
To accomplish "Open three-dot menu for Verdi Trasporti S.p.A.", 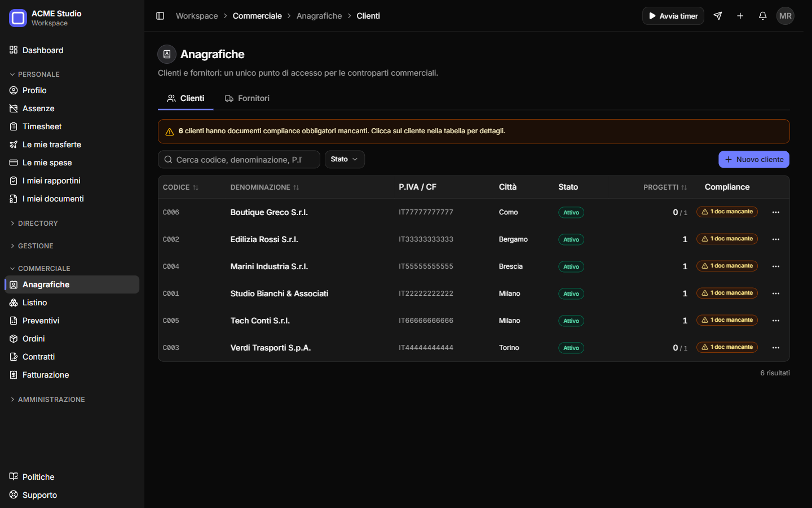I will (x=776, y=348).
